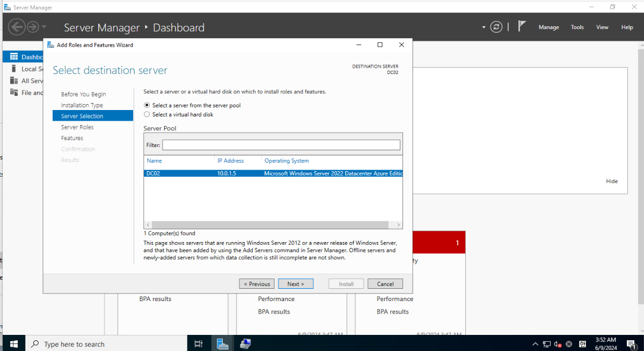Click the Server Manager forward navigation arrow
Viewport: 644px width, 351px height.
tap(32, 26)
